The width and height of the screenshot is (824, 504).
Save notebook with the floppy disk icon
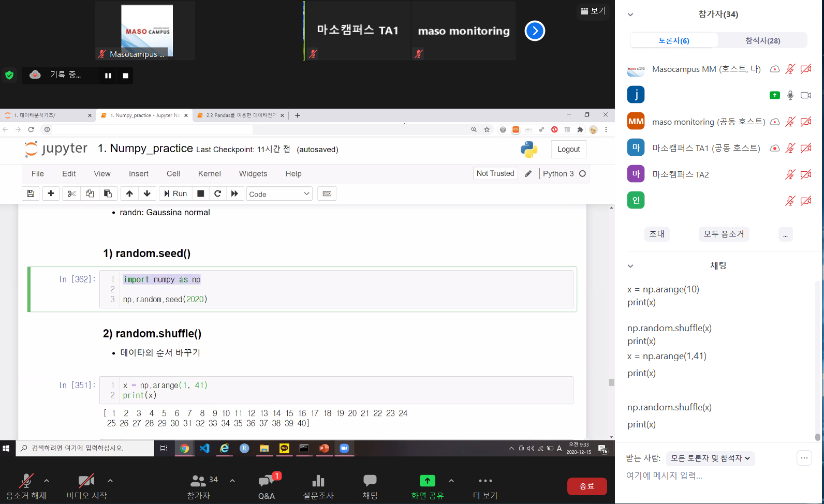31,194
